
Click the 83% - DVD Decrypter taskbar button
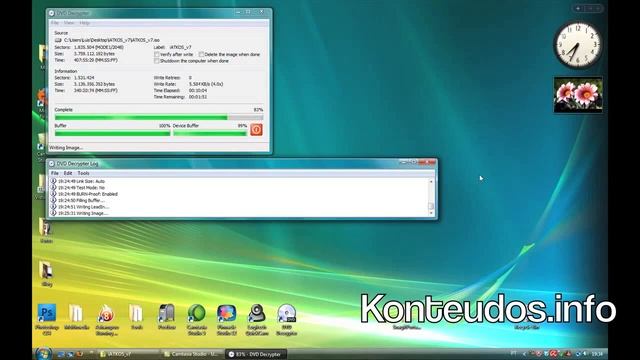[256, 354]
